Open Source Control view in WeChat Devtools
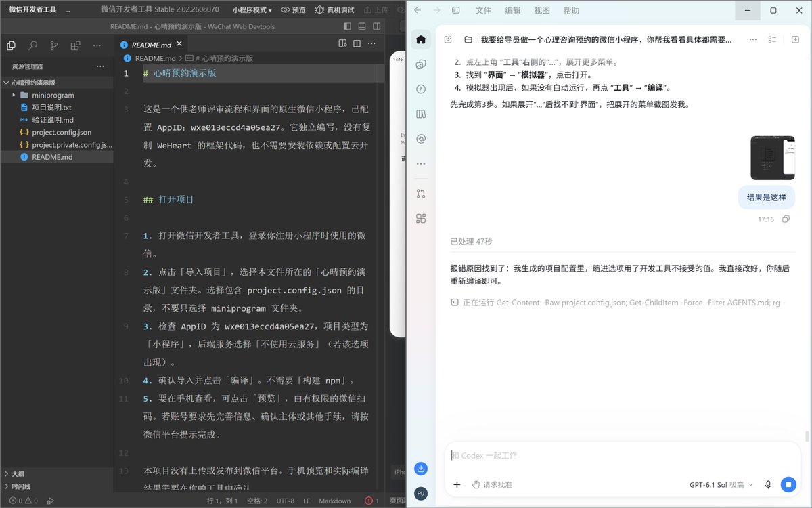This screenshot has height=508, width=812. [54, 45]
